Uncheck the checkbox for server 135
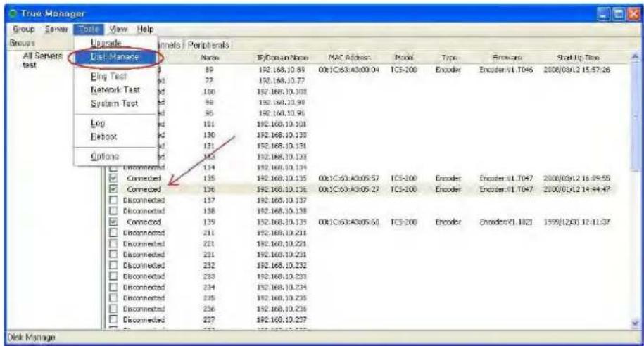 [x=113, y=178]
